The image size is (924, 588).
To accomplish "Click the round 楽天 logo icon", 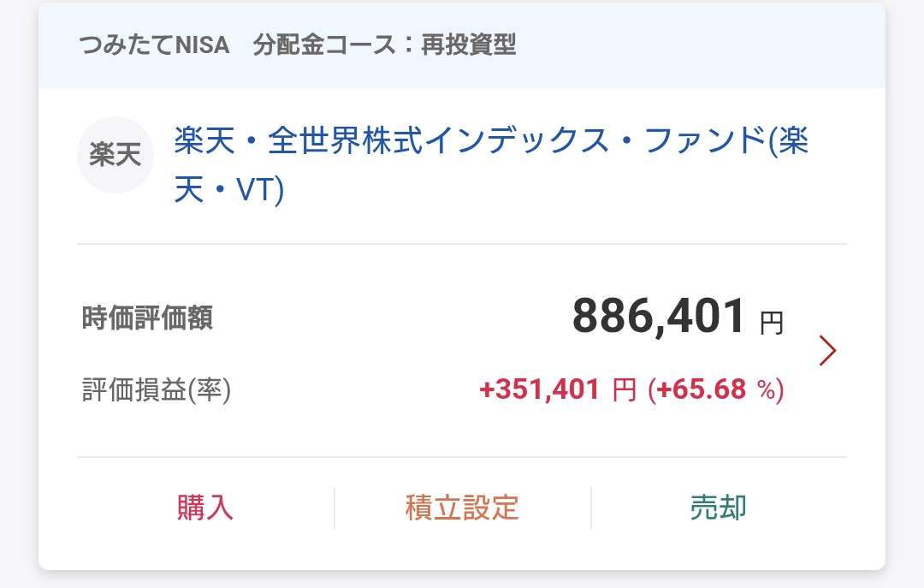I will tap(115, 155).
